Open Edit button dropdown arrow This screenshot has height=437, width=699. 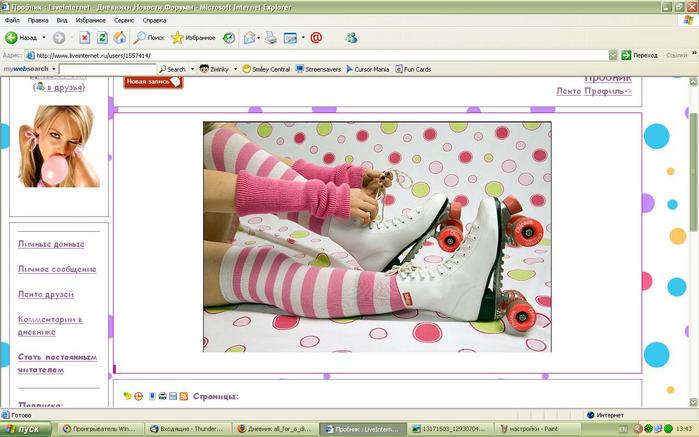303,38
